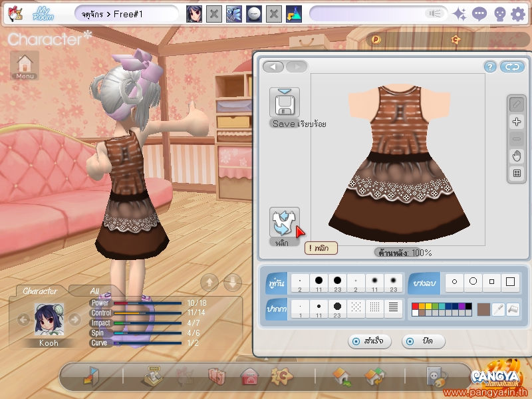
Task: Select the sparse dotted pen pattern
Action: click(x=356, y=309)
